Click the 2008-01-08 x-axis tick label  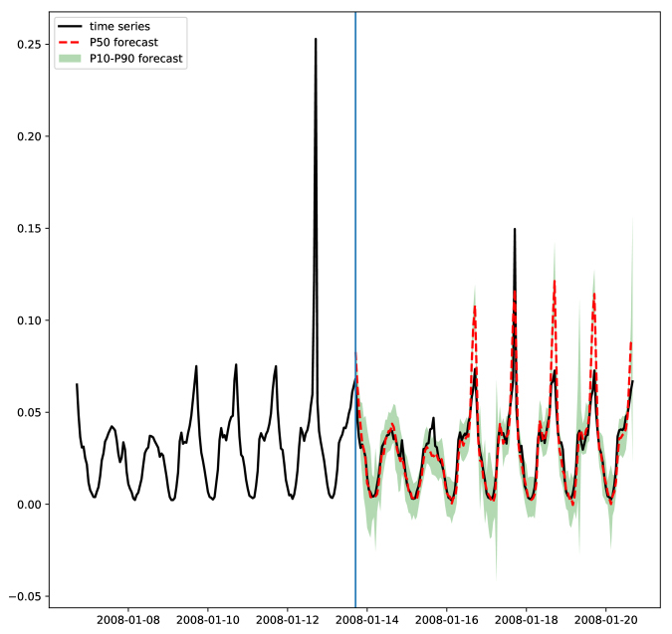128,620
